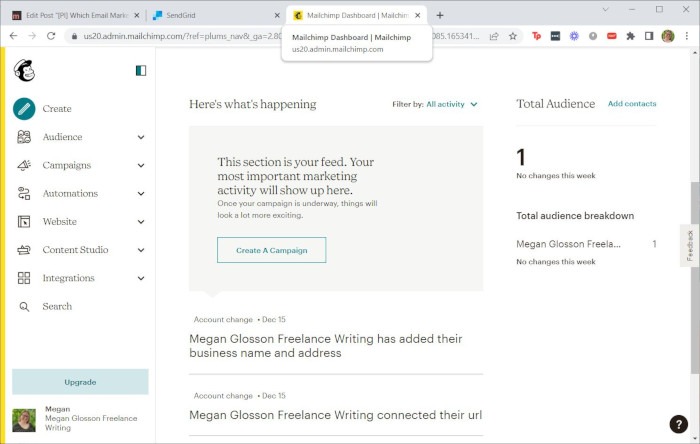Toggle the browser side panel icon
Image resolution: width=700 pixels, height=444 pixels.
649,36
